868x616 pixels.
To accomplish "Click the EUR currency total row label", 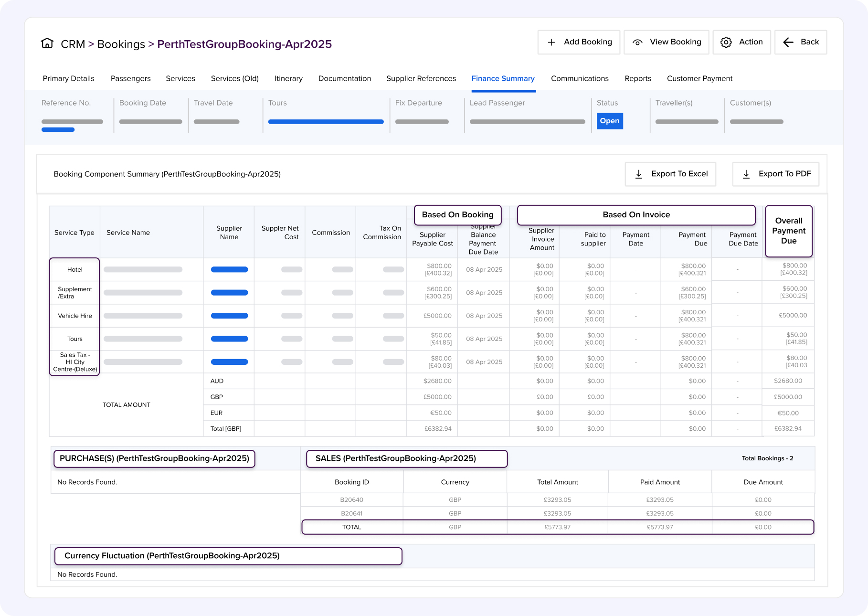I will tap(216, 413).
